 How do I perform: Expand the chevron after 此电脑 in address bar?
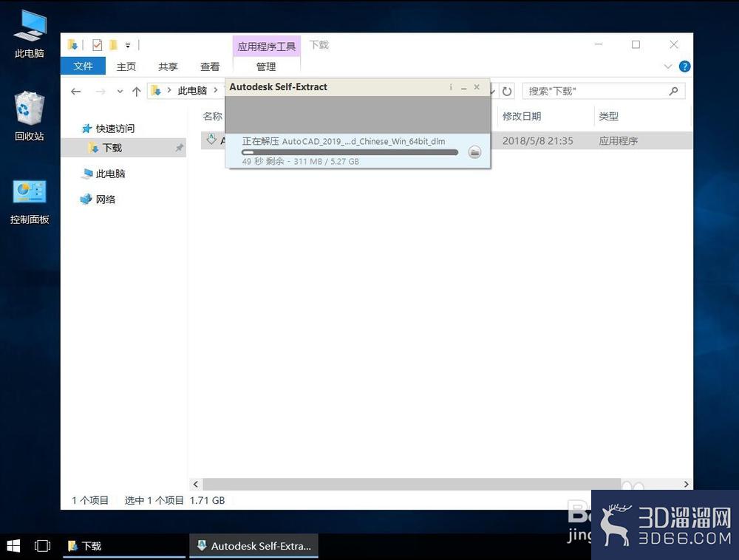(x=216, y=90)
